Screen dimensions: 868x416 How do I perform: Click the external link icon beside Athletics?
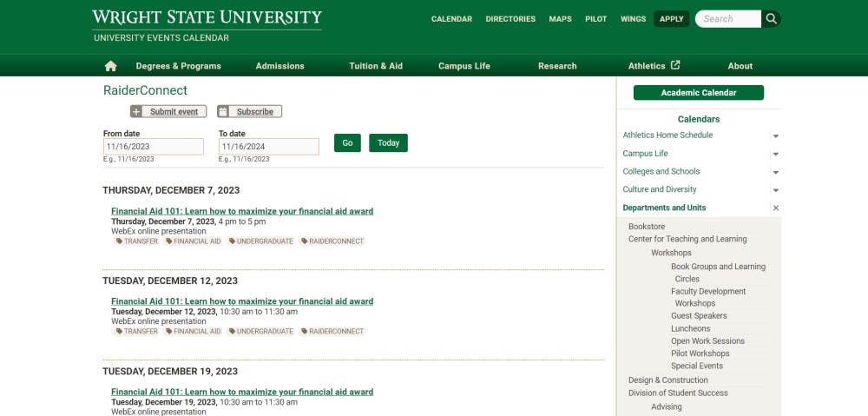675,65
